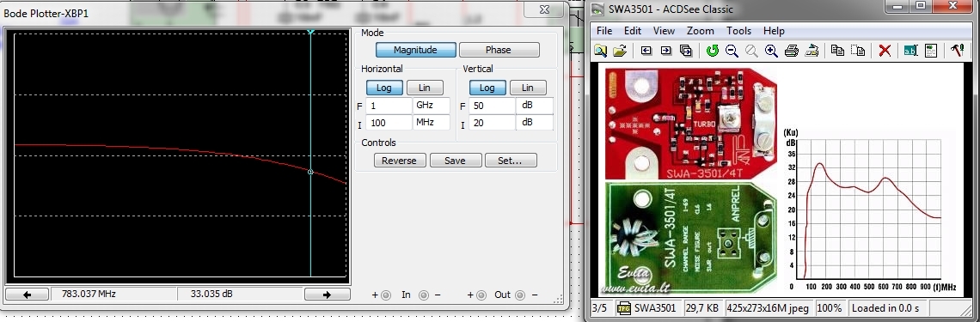Screen dimensions: 980x322
Task: Select the Magnitude mode toggle
Action: click(x=415, y=50)
